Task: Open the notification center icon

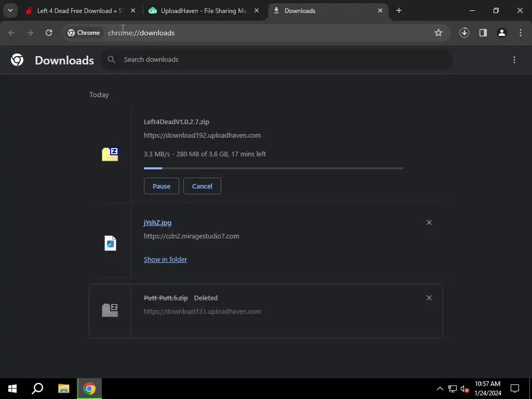Action: 515,389
